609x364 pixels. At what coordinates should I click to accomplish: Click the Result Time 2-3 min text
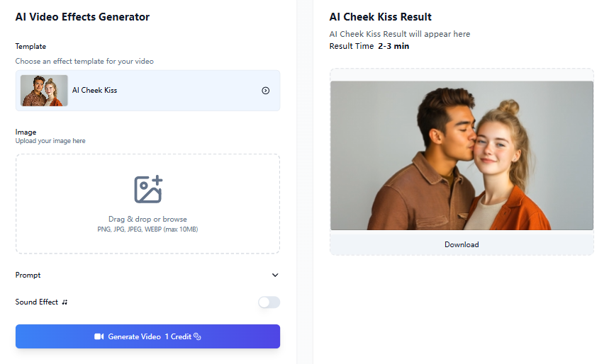[x=369, y=47]
